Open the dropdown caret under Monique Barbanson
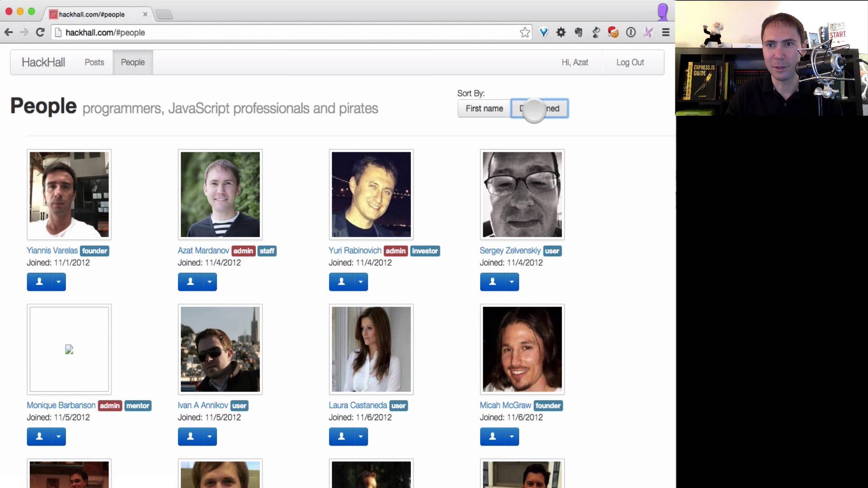Viewport: 868px width, 488px height. click(x=58, y=436)
